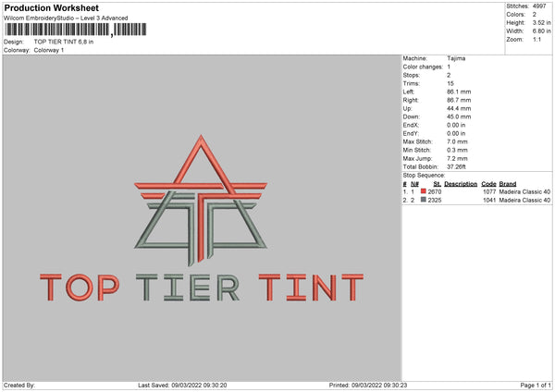Click the 'Brand' column header
The width and height of the screenshot is (555, 392).
click(508, 184)
